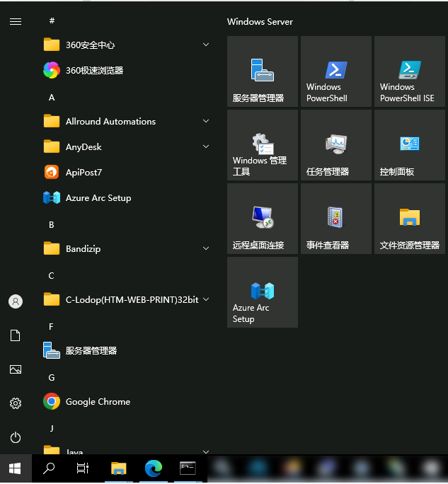
Task: Launch the Windows PowerShell tile
Action: (x=336, y=71)
